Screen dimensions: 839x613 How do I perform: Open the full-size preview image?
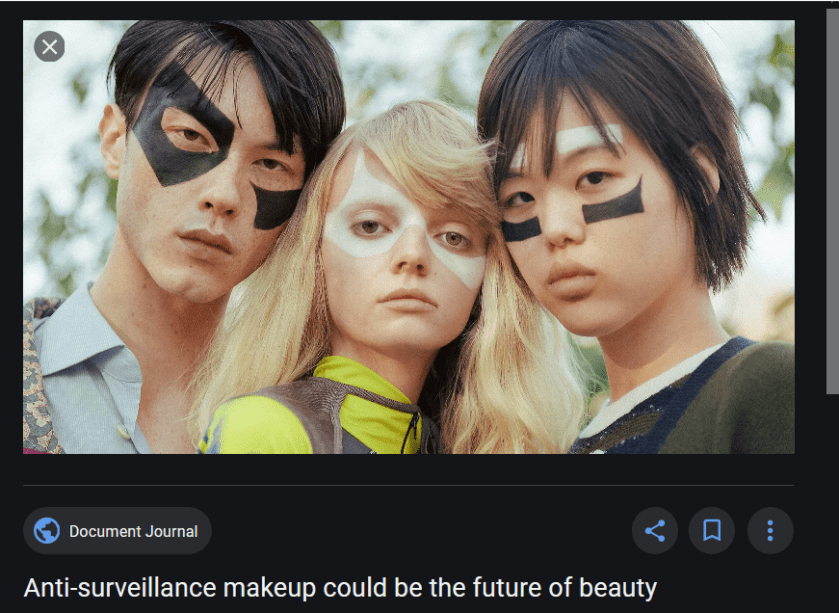[409, 237]
